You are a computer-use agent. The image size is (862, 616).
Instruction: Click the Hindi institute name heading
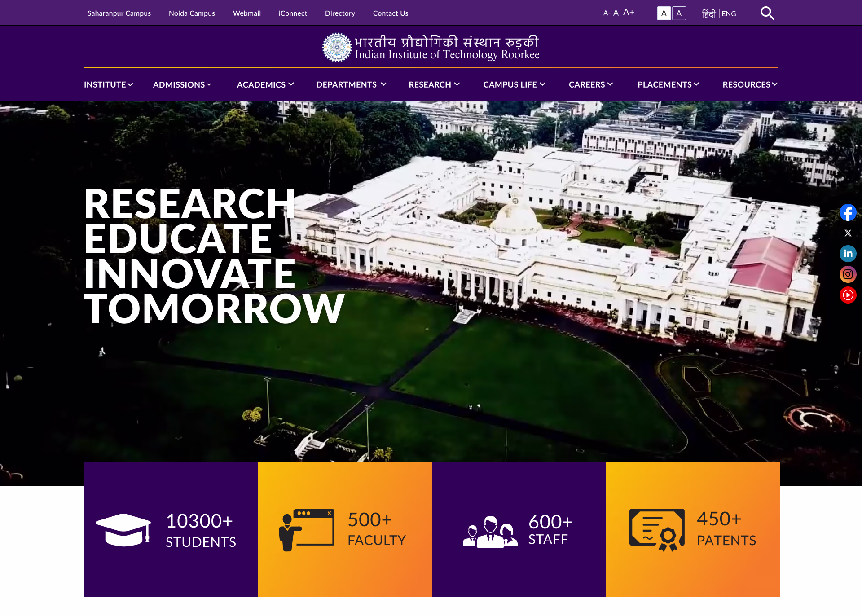[x=447, y=41]
